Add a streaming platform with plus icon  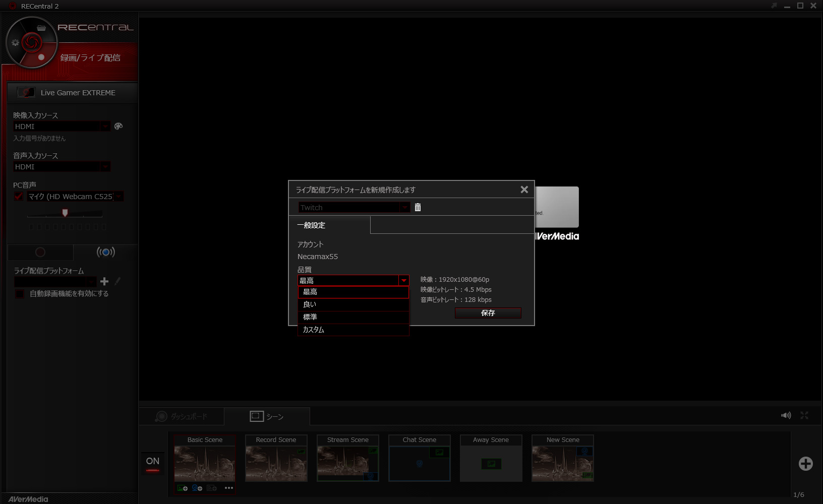pos(104,281)
